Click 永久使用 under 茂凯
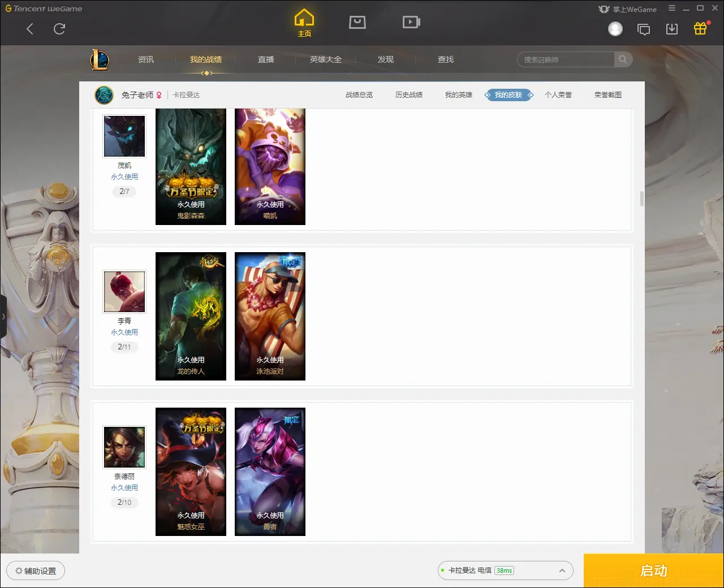This screenshot has width=724, height=588. click(x=124, y=177)
